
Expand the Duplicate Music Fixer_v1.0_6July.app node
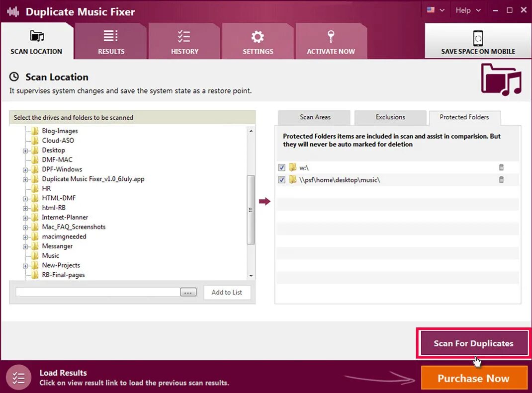[25, 179]
